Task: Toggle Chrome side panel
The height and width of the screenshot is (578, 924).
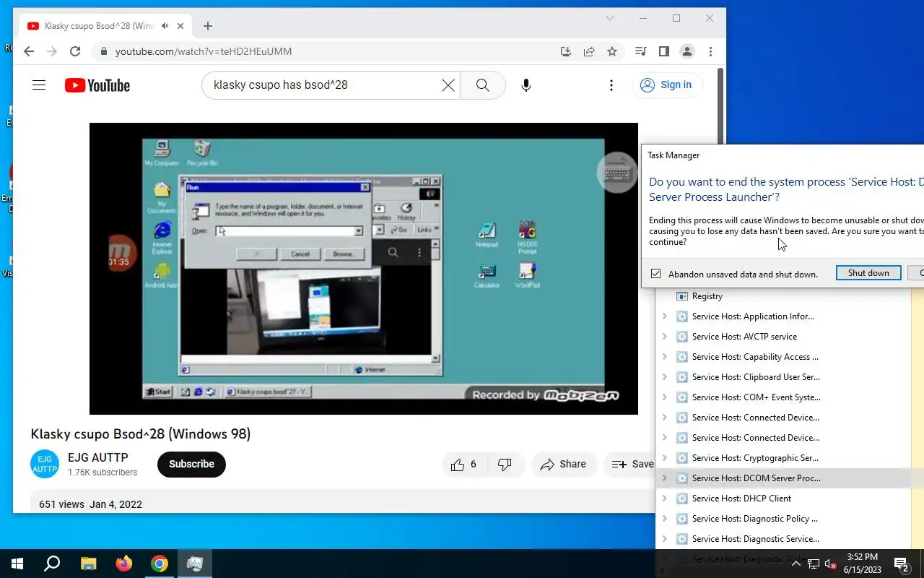Action: [664, 51]
